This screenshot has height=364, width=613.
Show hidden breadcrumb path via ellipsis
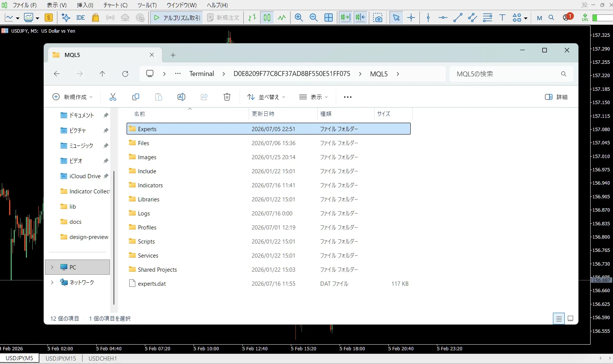(178, 74)
